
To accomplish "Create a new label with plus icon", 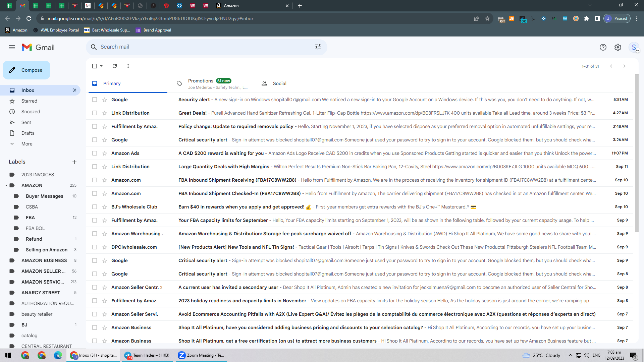I will pos(74,162).
